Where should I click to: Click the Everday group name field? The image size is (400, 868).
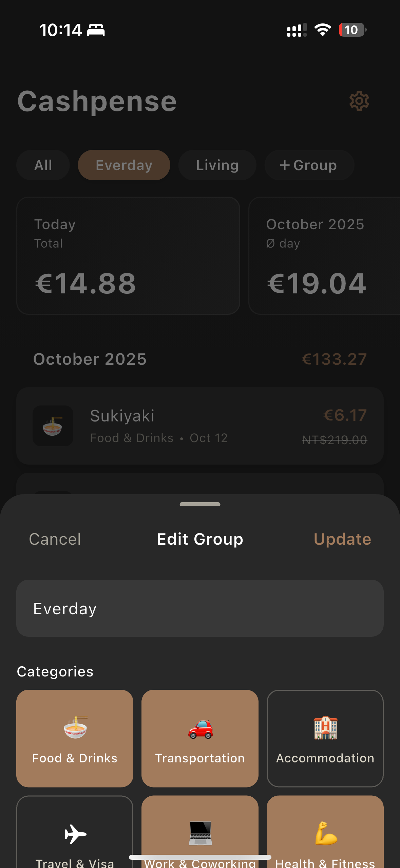pyautogui.click(x=200, y=608)
